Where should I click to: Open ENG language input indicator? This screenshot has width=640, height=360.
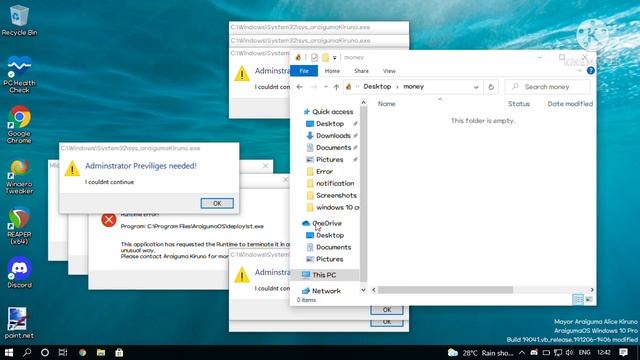point(584,353)
